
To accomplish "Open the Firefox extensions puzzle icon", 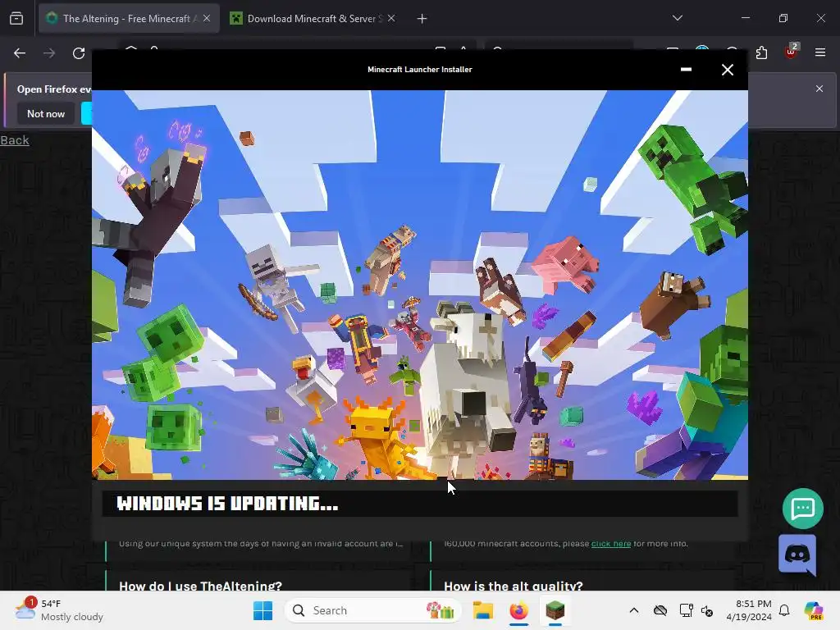I will [x=761, y=52].
